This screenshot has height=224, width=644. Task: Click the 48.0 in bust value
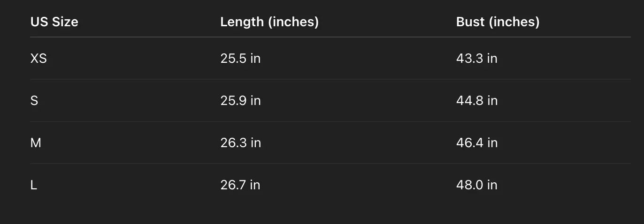(476, 185)
